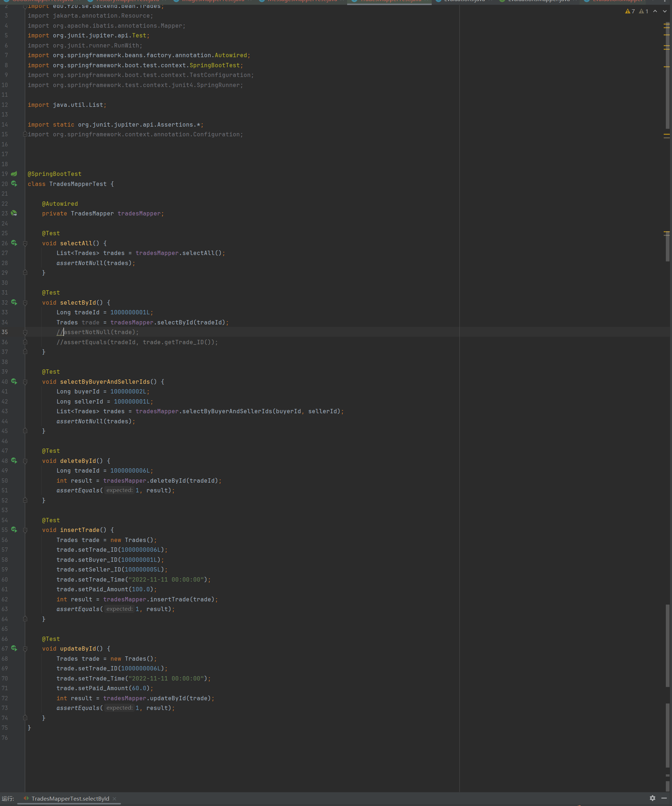Collapse the selectById method fold

tap(25, 303)
